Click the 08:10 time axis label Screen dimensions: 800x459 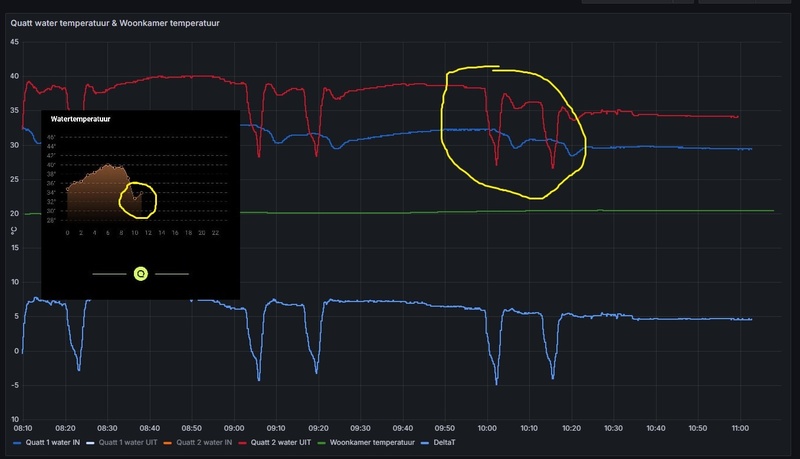(23, 428)
